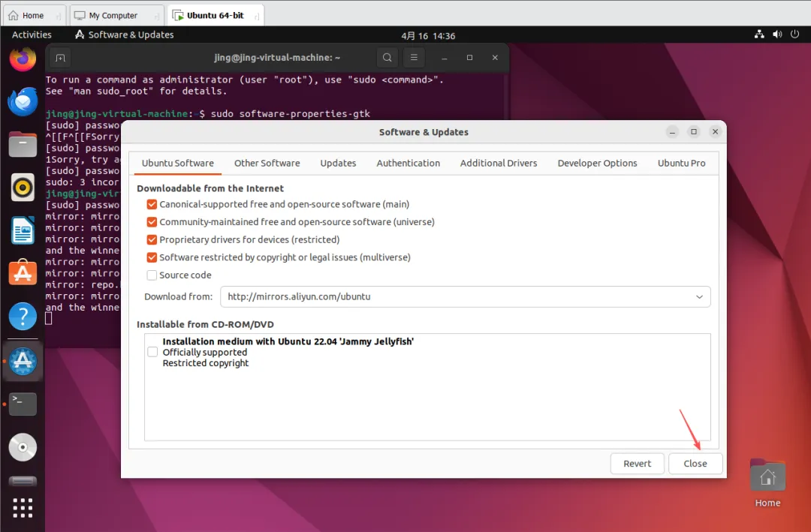The width and height of the screenshot is (811, 532).
Task: Open Firefox from the dock
Action: point(23,59)
